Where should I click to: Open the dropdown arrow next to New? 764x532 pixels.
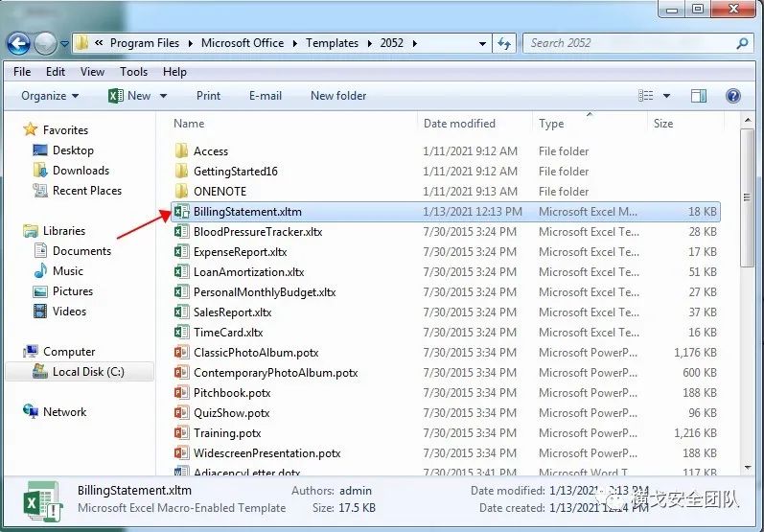(163, 96)
